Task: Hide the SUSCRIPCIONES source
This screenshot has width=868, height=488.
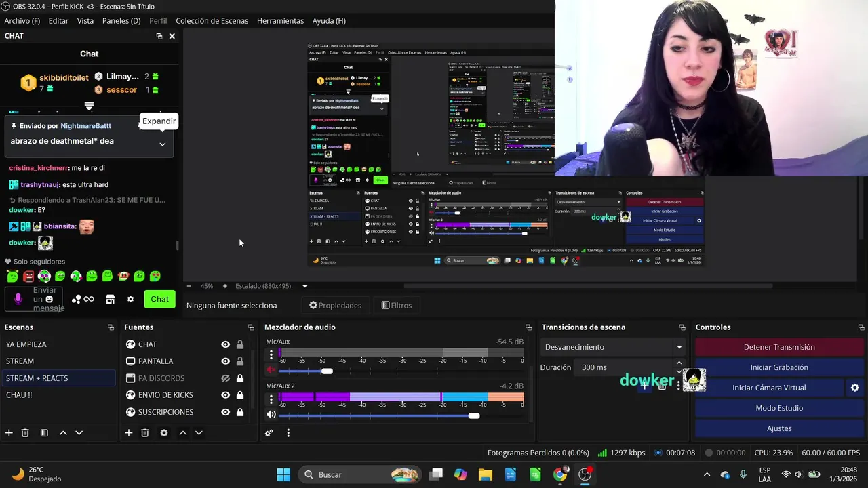Action: tap(225, 412)
